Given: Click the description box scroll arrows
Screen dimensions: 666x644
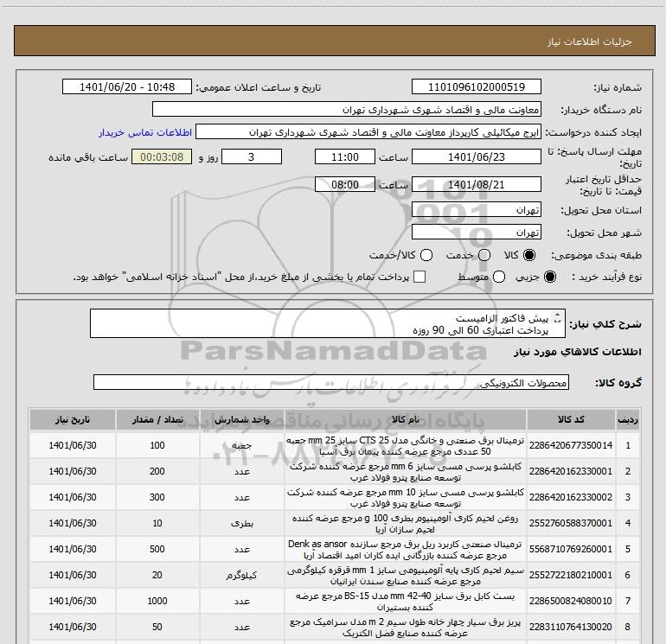Looking at the screenshot, I should coord(558,317).
